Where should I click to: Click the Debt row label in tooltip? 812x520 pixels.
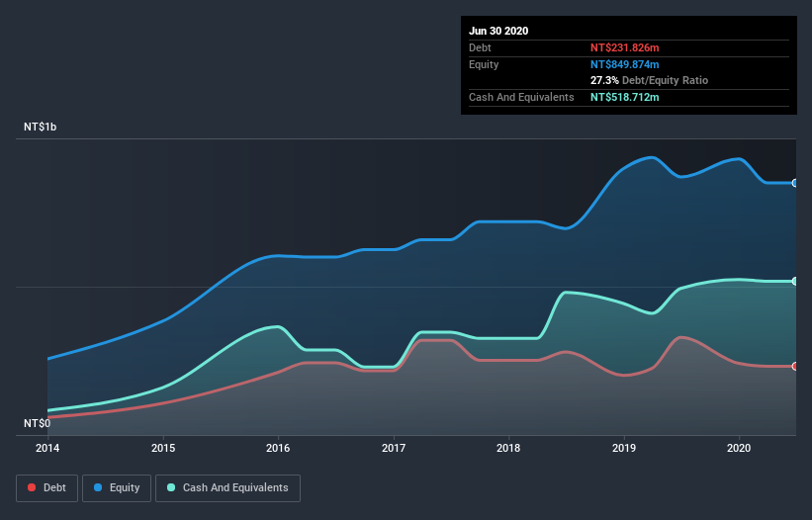tap(480, 47)
